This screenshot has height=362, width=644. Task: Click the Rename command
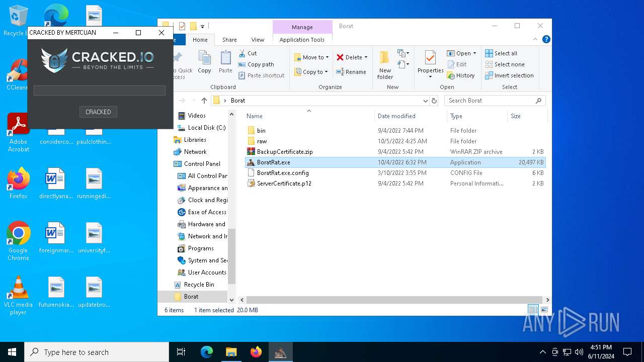click(x=351, y=72)
